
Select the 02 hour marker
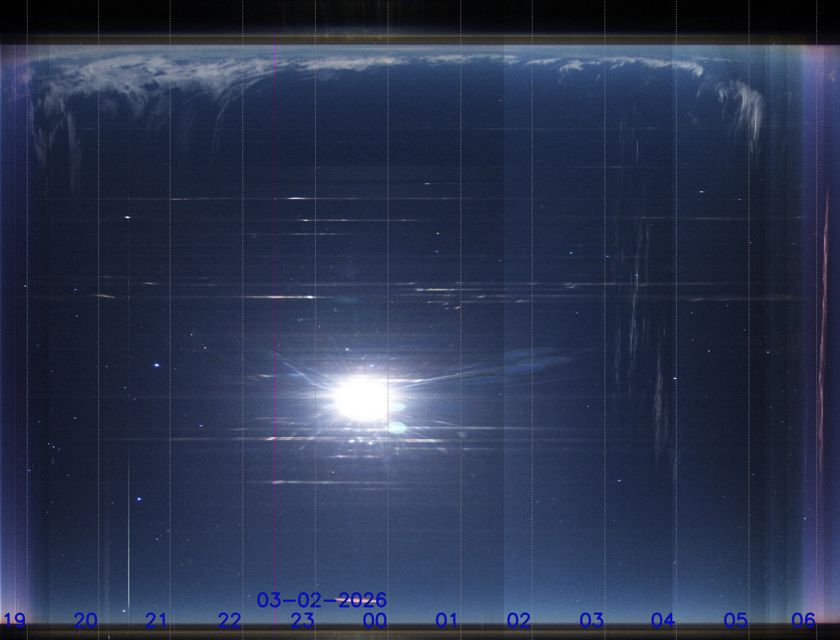click(518, 621)
